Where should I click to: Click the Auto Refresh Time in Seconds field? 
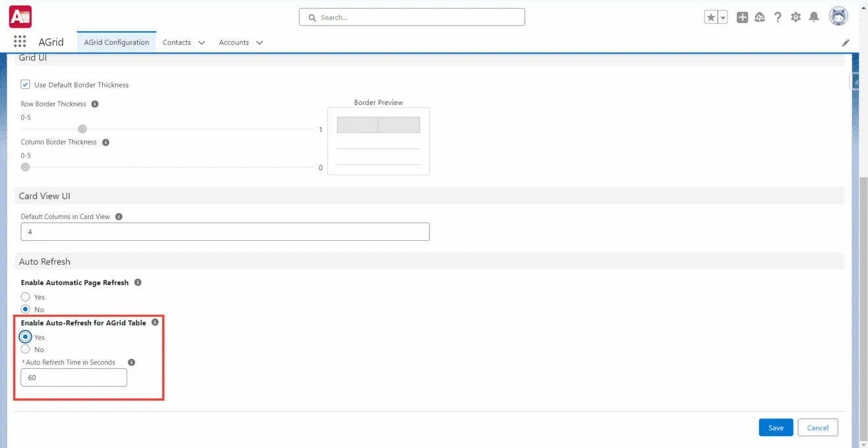click(x=73, y=377)
